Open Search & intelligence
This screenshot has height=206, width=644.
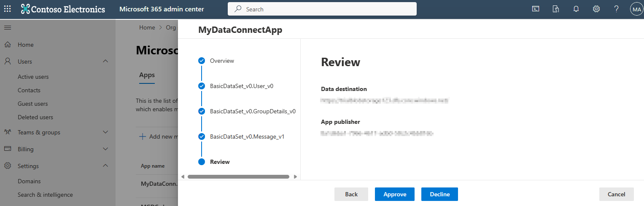(x=45, y=195)
